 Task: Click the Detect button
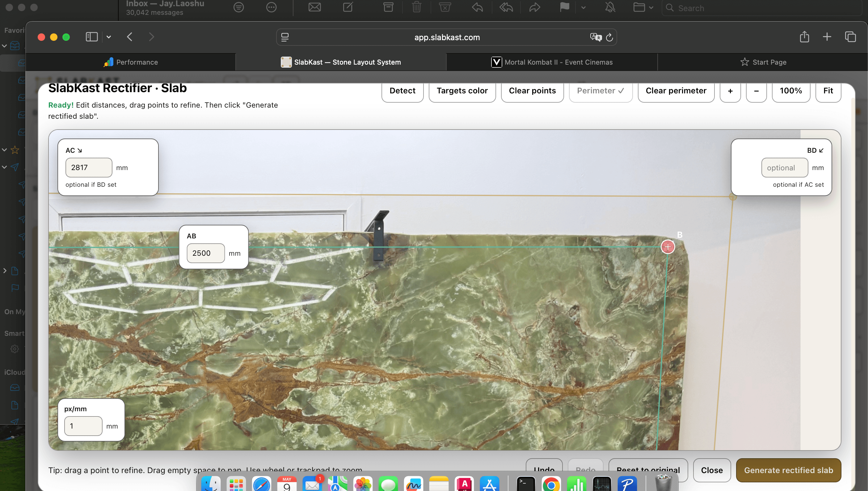[x=402, y=91]
